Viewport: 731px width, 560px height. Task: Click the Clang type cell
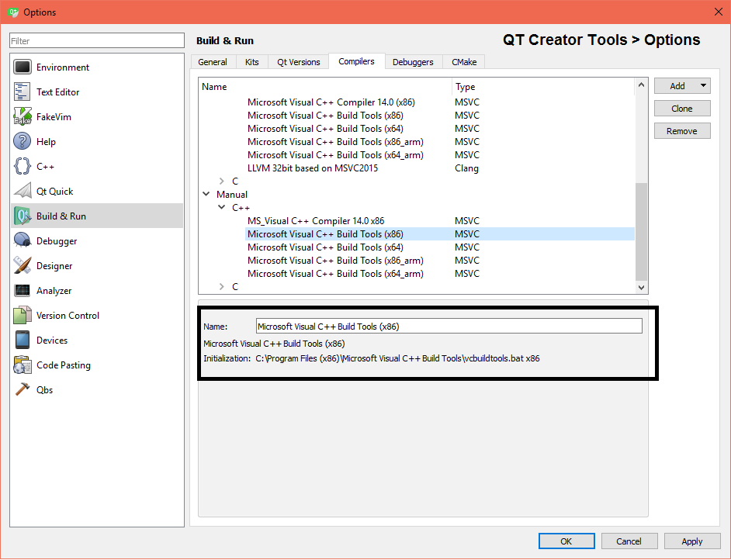(x=466, y=168)
